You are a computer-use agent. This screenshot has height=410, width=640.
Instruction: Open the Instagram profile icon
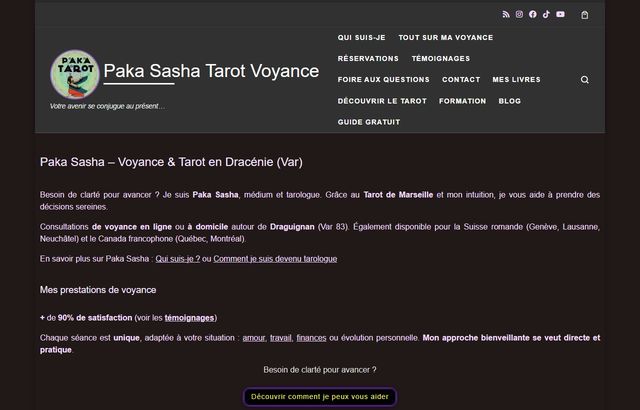[519, 14]
